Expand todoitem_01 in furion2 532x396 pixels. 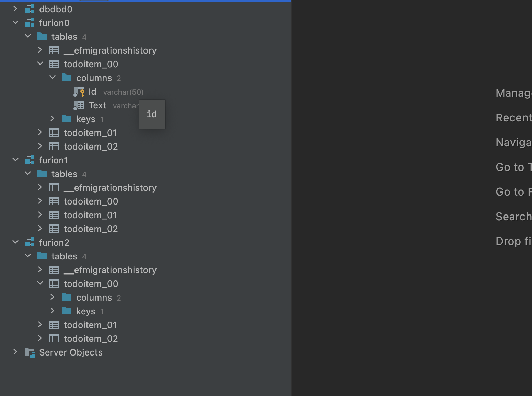coord(40,324)
